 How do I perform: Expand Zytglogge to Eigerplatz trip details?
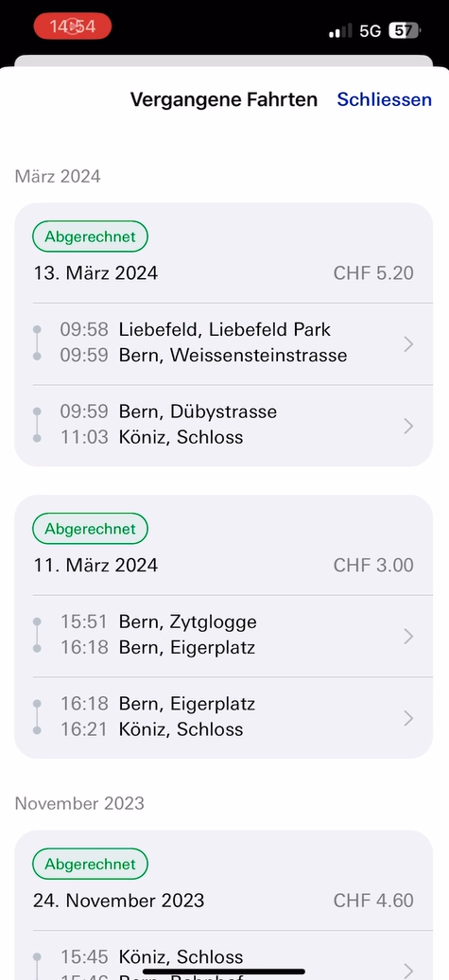pos(408,637)
